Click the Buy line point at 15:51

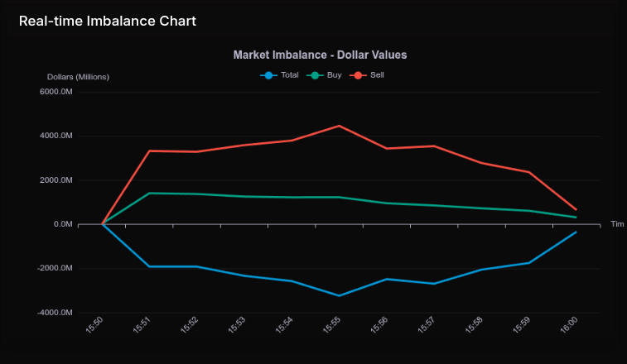pyautogui.click(x=149, y=193)
